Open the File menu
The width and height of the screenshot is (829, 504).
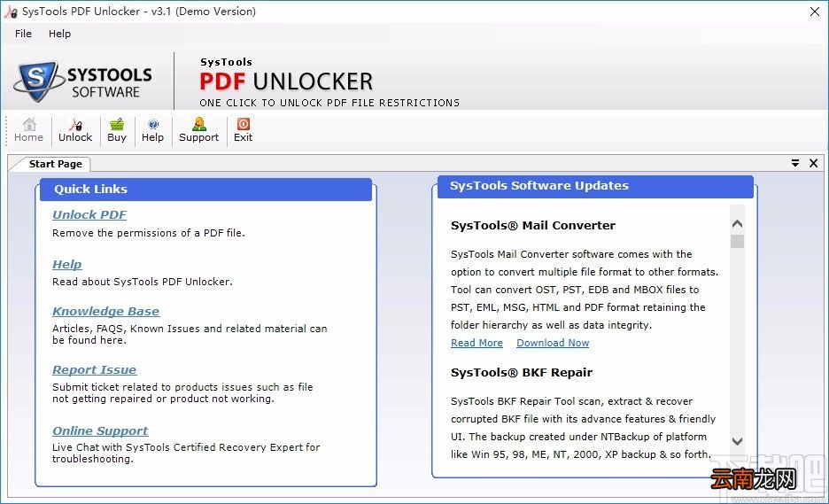point(23,34)
